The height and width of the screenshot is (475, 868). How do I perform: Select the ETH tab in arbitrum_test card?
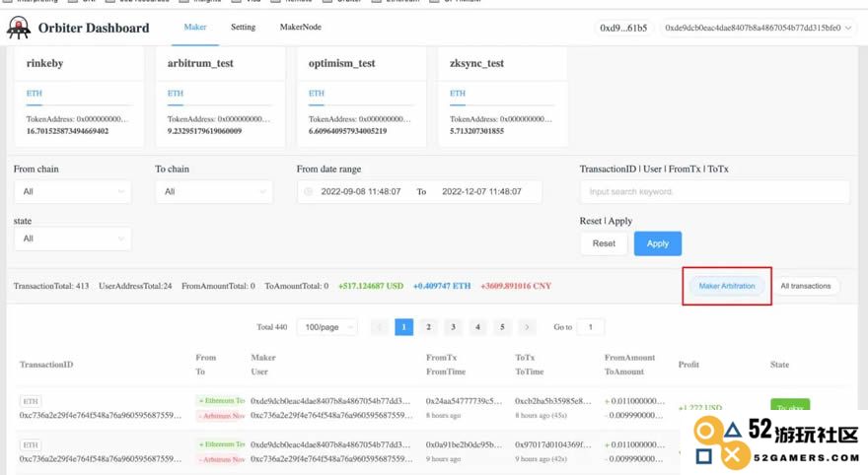(x=176, y=93)
